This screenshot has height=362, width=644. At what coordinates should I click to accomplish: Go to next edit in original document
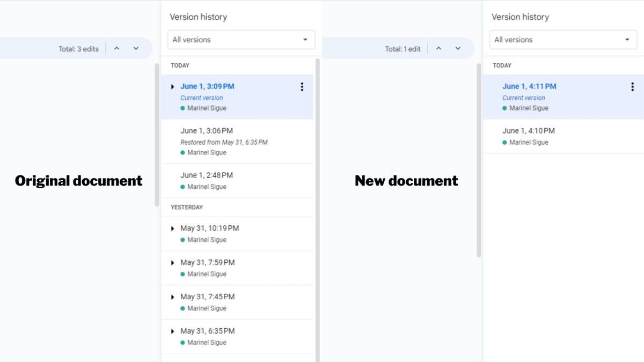point(136,49)
